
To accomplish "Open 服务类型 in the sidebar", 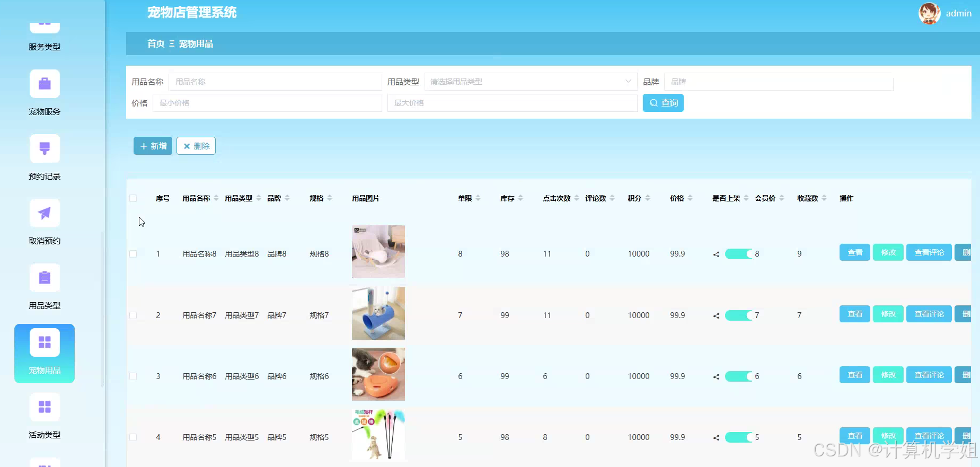I will pyautogui.click(x=45, y=47).
